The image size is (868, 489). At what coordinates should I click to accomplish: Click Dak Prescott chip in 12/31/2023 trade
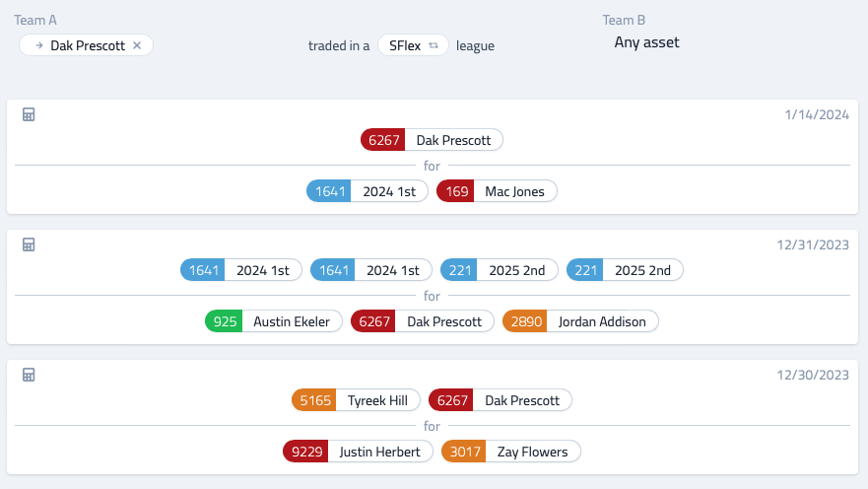(423, 321)
